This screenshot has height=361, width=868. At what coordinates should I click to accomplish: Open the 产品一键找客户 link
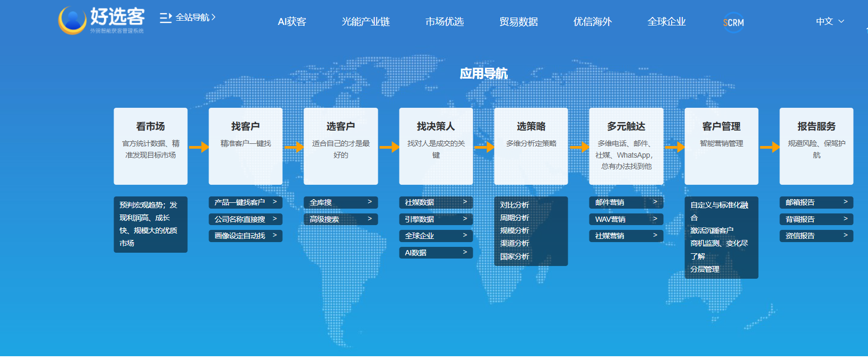point(240,202)
